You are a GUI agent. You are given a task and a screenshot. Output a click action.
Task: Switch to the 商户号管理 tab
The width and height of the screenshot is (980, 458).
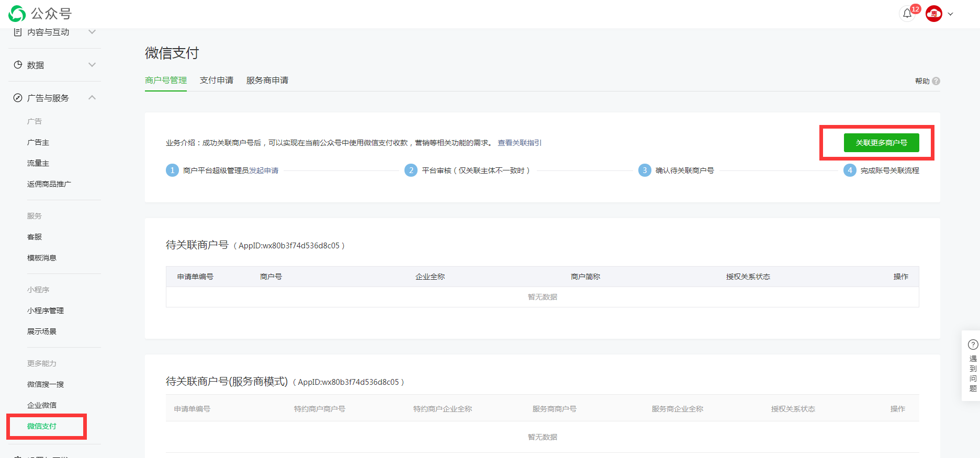[166, 80]
